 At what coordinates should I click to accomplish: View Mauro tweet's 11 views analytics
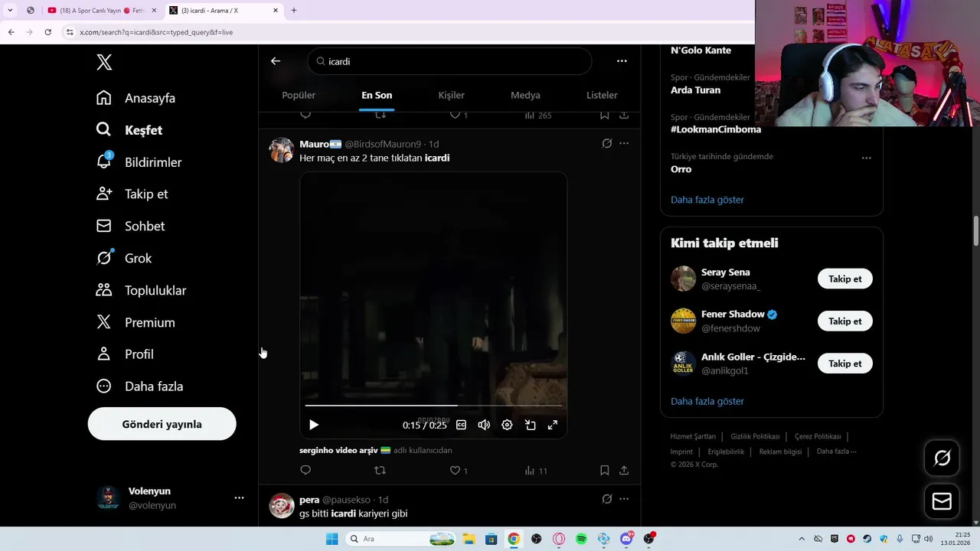536,471
